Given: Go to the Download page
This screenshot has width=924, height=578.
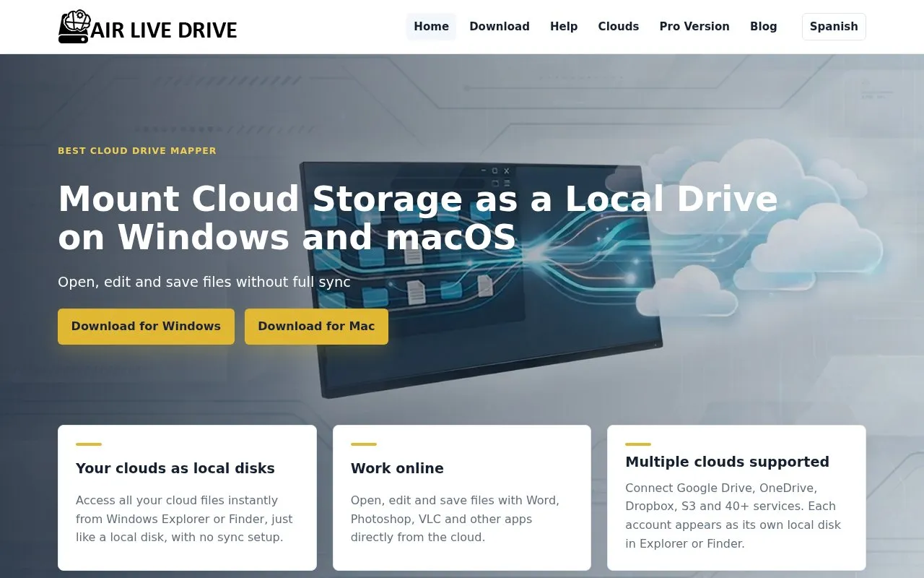Looking at the screenshot, I should pos(500,27).
